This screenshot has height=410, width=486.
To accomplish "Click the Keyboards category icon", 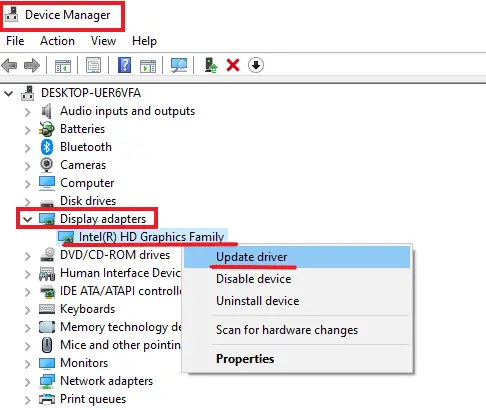I will click(x=47, y=309).
